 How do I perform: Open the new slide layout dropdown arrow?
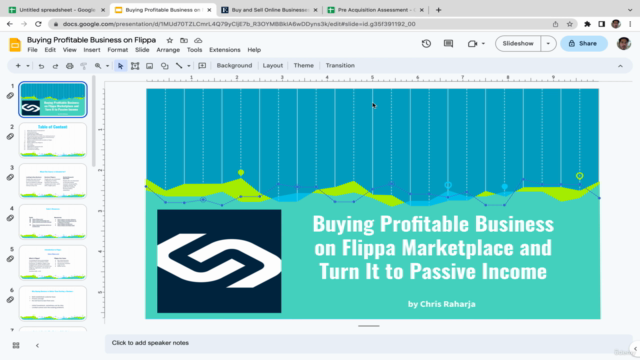tap(28, 66)
